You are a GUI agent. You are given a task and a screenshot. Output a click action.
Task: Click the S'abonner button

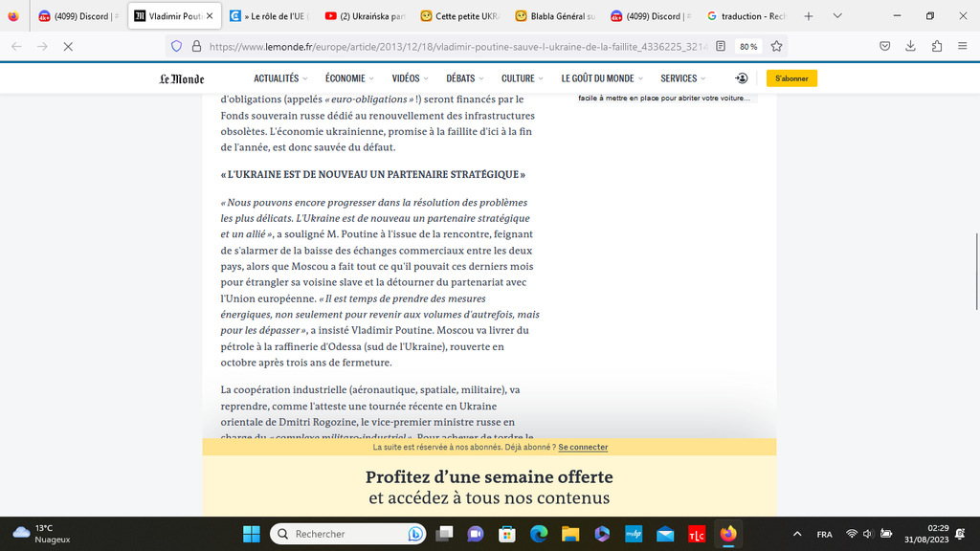coord(791,78)
